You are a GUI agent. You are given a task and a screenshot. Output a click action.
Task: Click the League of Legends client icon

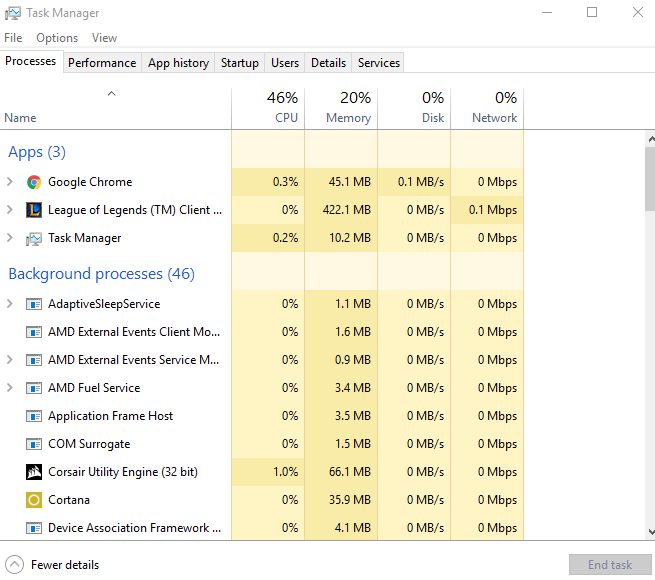point(34,210)
